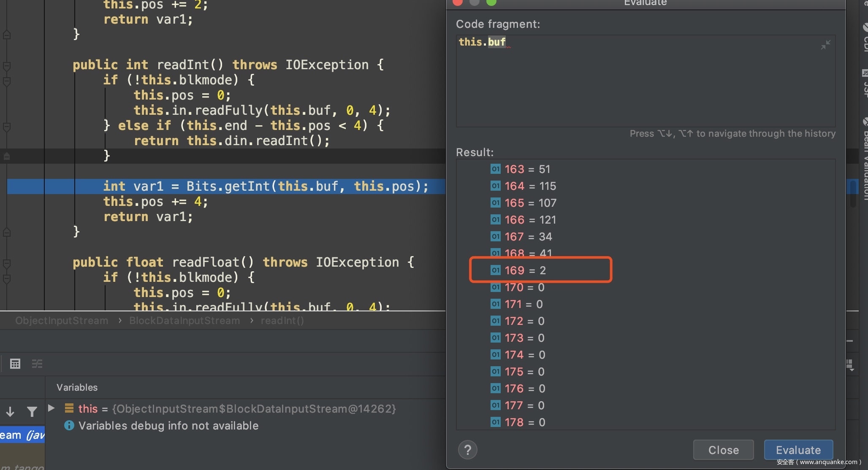The width and height of the screenshot is (868, 470).
Task: Click the calculator evaluate expression icon
Action: 15,363
